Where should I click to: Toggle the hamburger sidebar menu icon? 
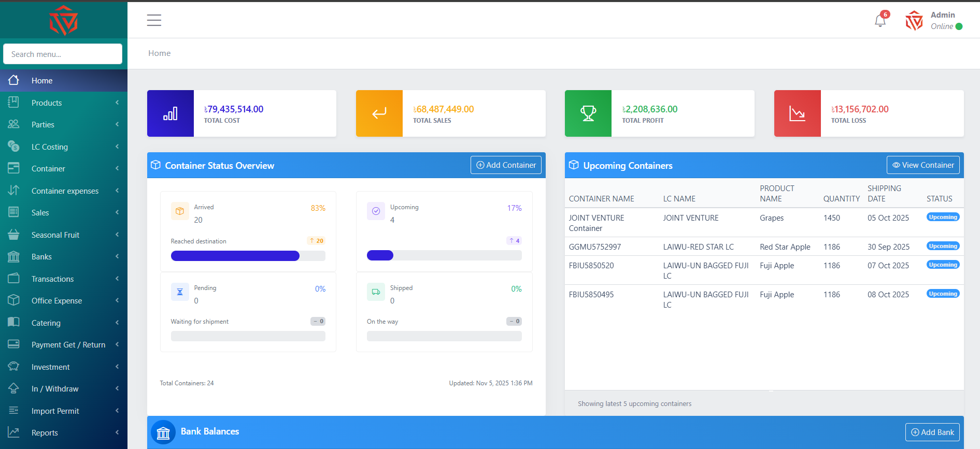[x=154, y=20]
